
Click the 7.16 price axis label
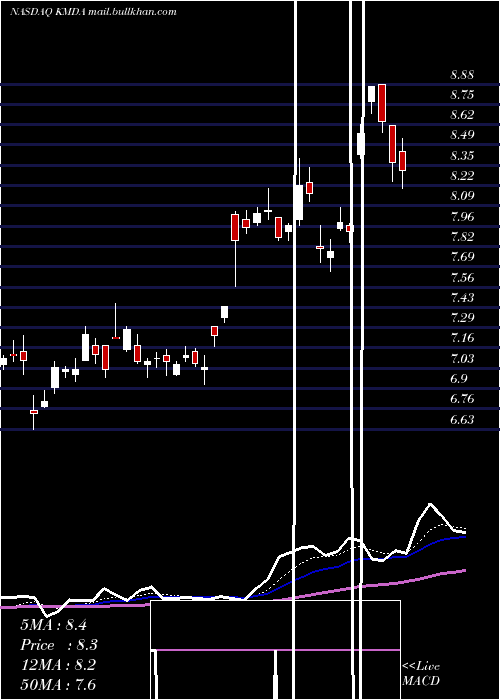462,338
